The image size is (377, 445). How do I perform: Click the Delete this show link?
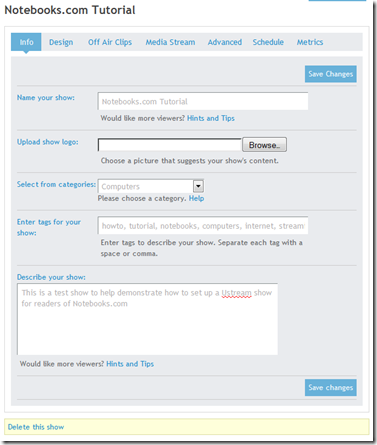pyautogui.click(x=36, y=427)
